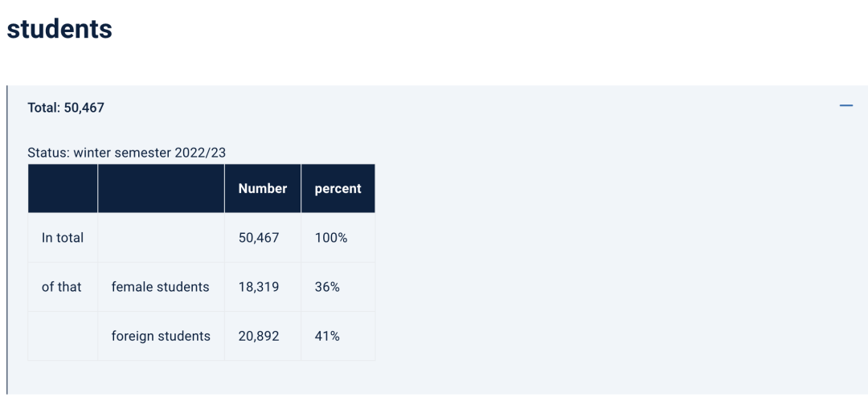Collapse the Total section with minus icon
Viewport: 868px width, 401px height.
(x=845, y=105)
